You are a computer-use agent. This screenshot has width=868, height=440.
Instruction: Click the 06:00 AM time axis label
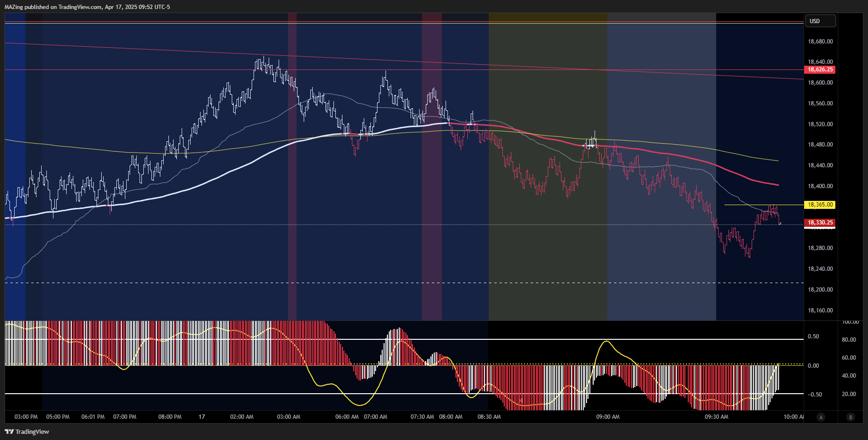click(x=347, y=417)
